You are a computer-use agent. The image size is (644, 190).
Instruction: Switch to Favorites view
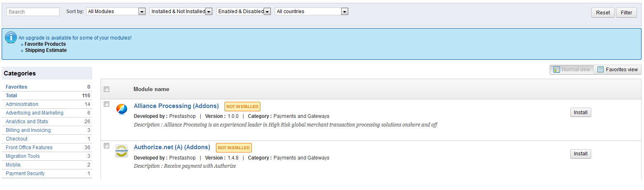pos(617,70)
